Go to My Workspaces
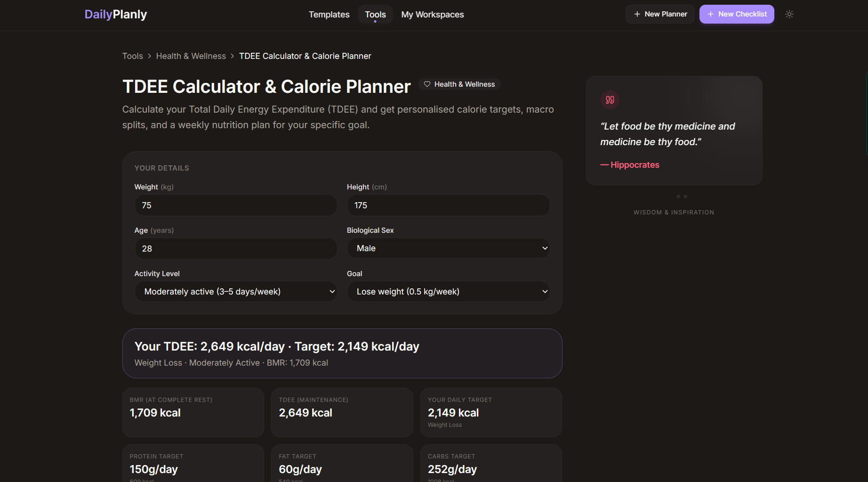868x482 pixels. [433, 15]
